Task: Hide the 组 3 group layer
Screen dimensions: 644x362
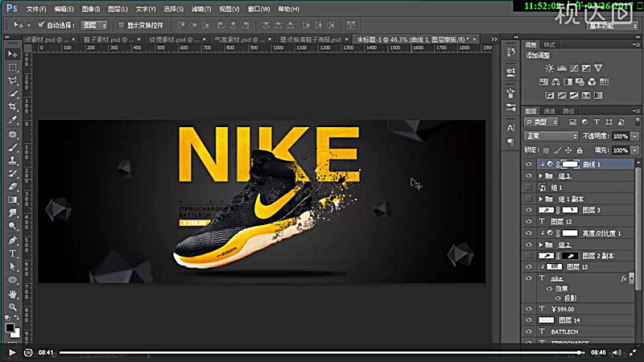Action: [x=529, y=175]
